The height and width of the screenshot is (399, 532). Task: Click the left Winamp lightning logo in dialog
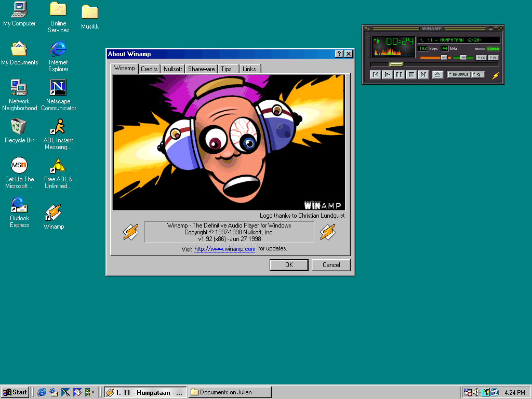(x=130, y=232)
